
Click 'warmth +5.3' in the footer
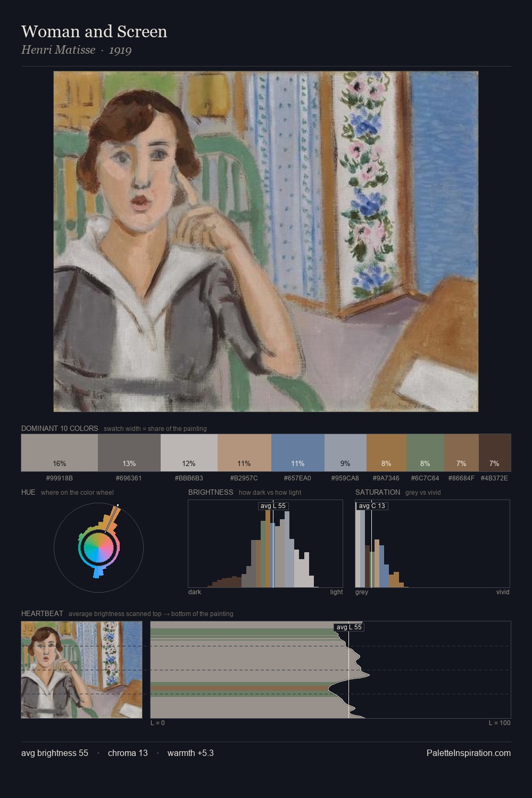(190, 753)
